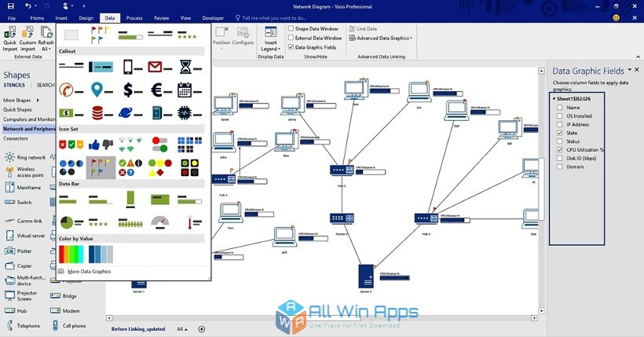The image size is (644, 337).
Task: Select the Mainframe stencil shape
Action: pos(23,188)
